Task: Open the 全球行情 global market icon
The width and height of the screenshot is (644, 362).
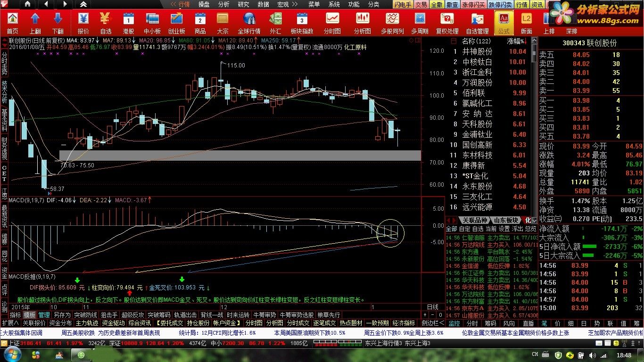Action: [x=249, y=23]
